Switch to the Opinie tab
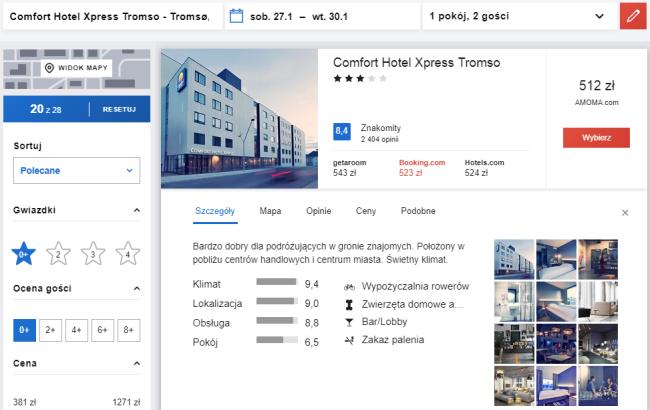Image resolution: width=650 pixels, height=410 pixels. coord(318,211)
